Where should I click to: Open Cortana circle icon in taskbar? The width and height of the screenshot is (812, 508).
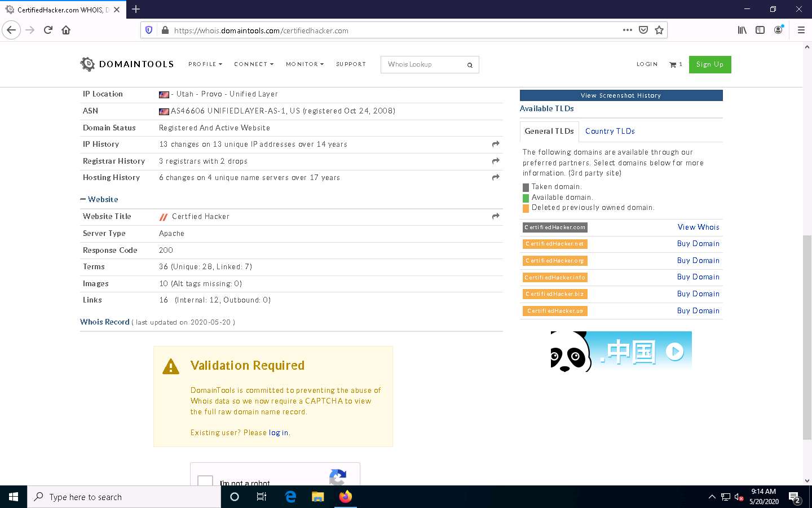235,497
